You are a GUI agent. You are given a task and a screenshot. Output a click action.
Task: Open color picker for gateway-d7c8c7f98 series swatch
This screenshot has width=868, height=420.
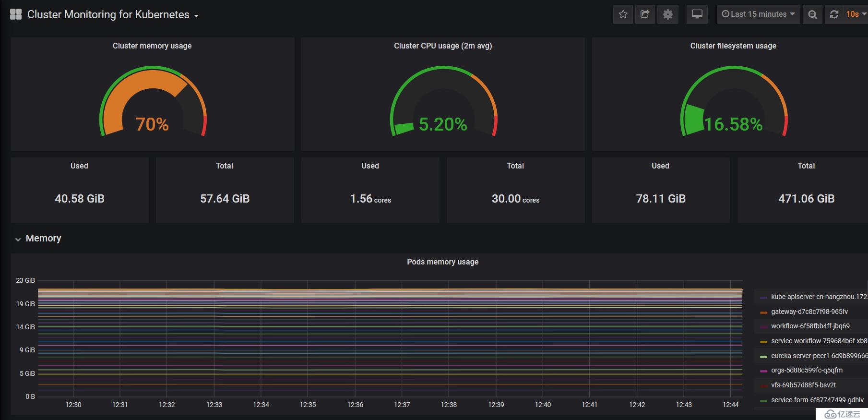point(763,312)
